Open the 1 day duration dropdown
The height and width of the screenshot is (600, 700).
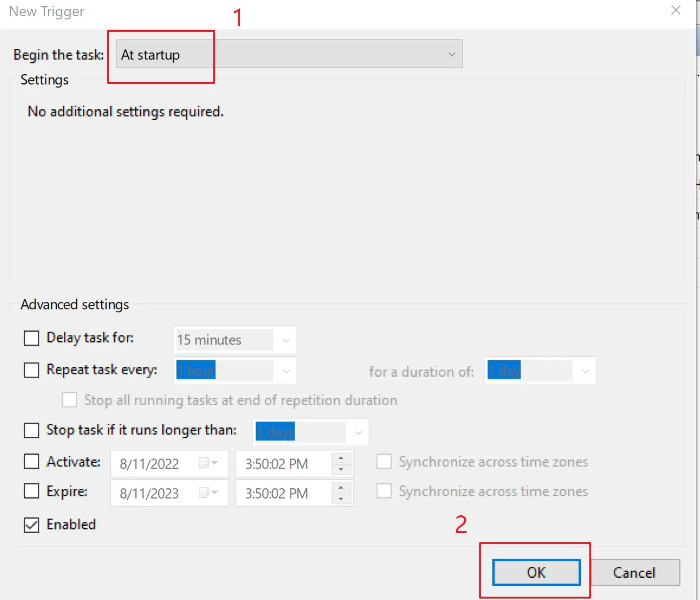(585, 371)
